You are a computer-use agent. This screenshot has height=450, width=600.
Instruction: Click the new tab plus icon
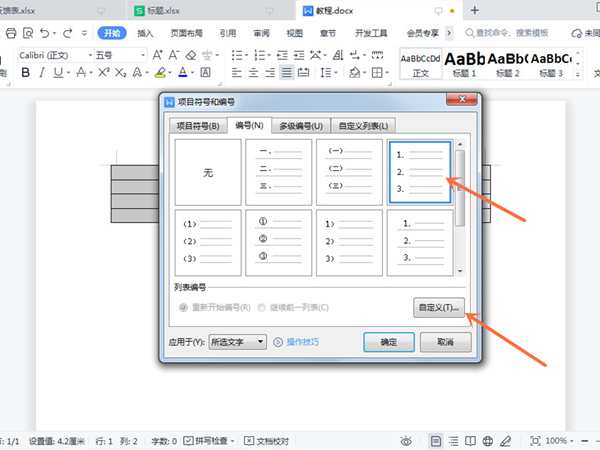pyautogui.click(x=475, y=10)
